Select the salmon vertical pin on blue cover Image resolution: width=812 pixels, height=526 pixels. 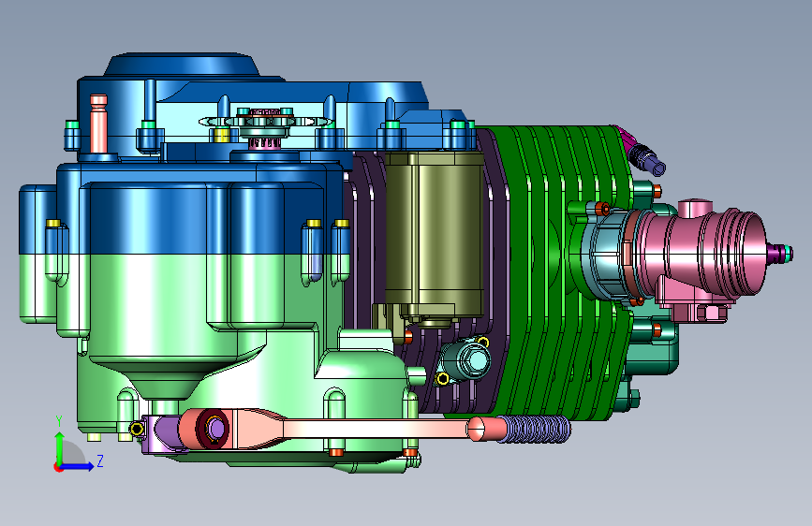(x=98, y=124)
